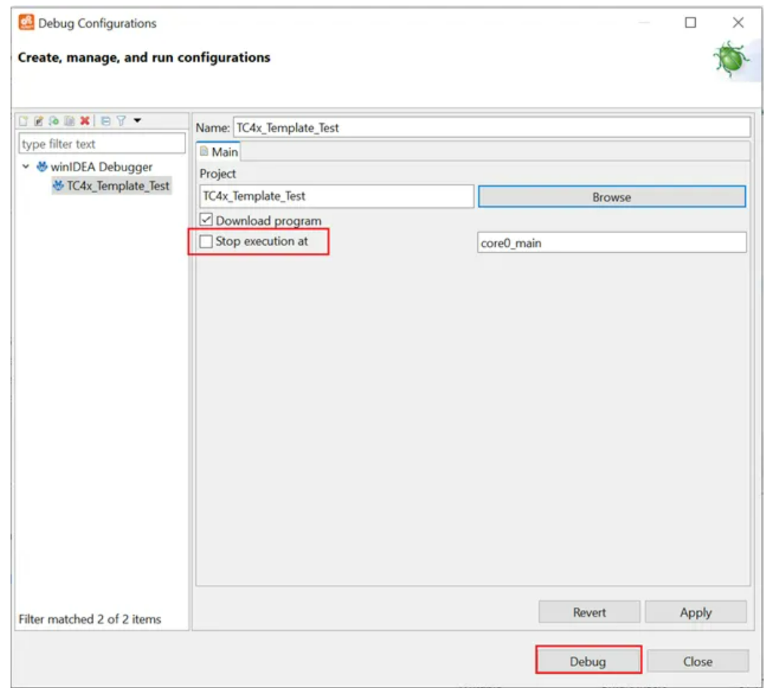Click the core0_main stop location field

pos(611,243)
